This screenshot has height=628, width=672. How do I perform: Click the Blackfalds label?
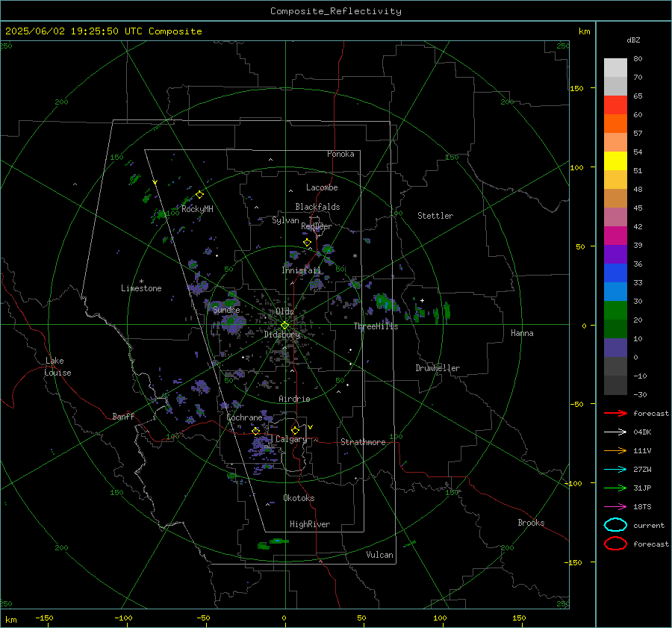pos(317,207)
